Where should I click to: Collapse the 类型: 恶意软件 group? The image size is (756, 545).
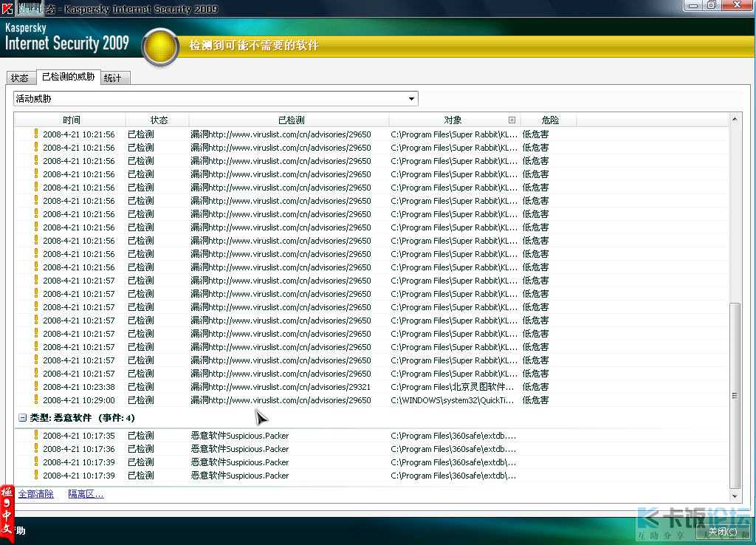pyautogui.click(x=22, y=418)
